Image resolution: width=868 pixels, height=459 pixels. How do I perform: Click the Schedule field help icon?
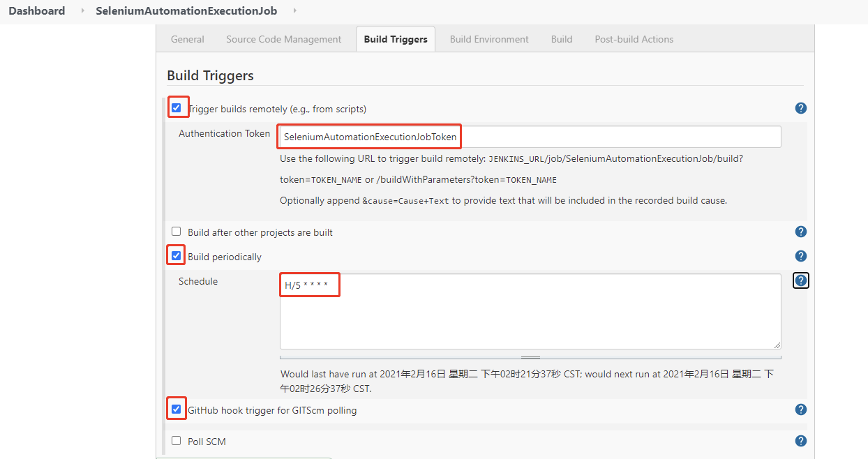pos(800,280)
